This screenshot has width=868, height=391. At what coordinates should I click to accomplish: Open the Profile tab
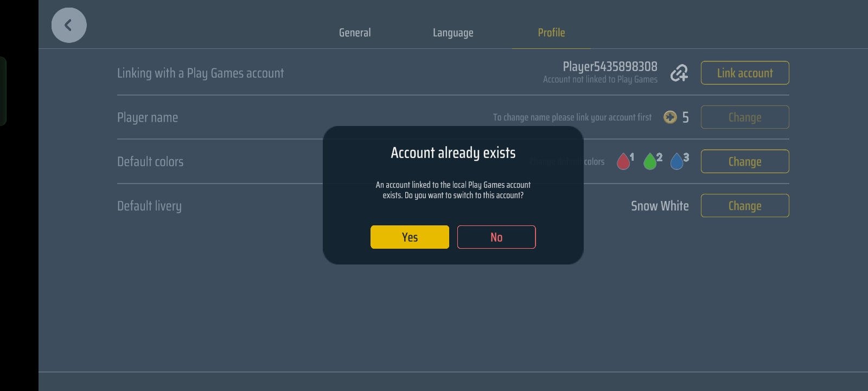[x=551, y=33]
